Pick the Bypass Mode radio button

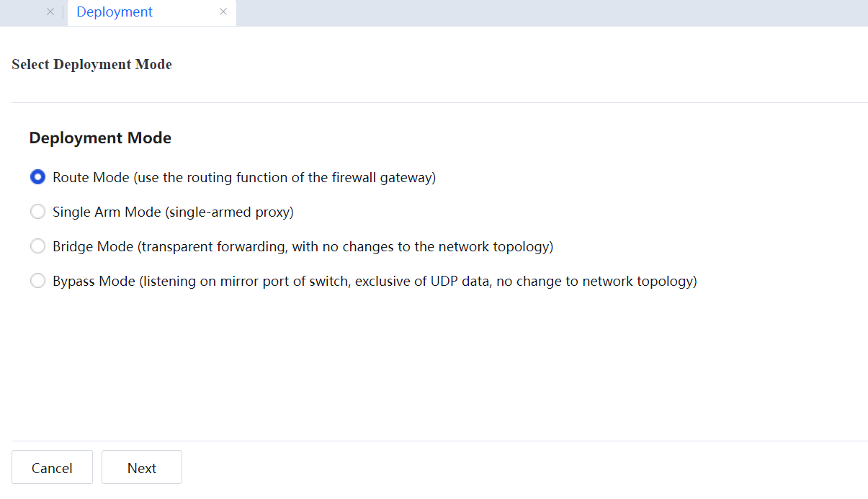click(37, 281)
